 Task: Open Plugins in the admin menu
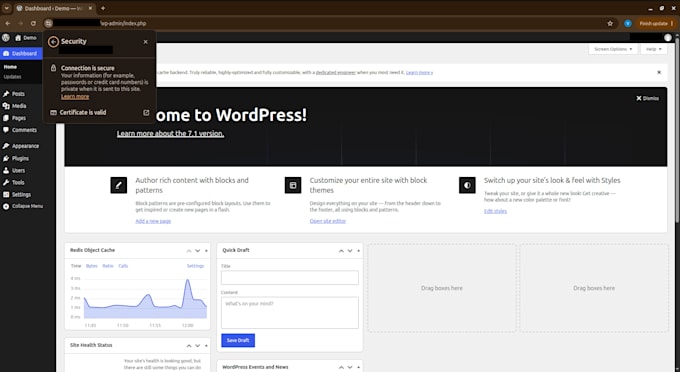[x=20, y=158]
